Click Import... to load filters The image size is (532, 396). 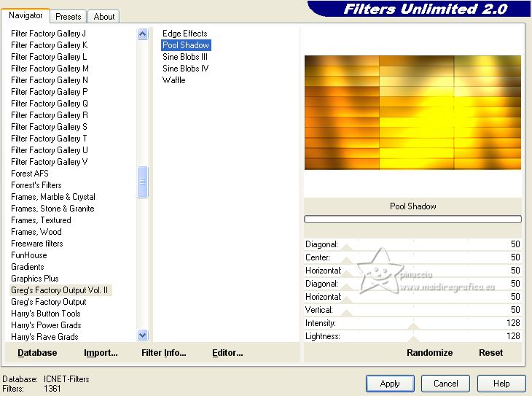click(x=101, y=353)
